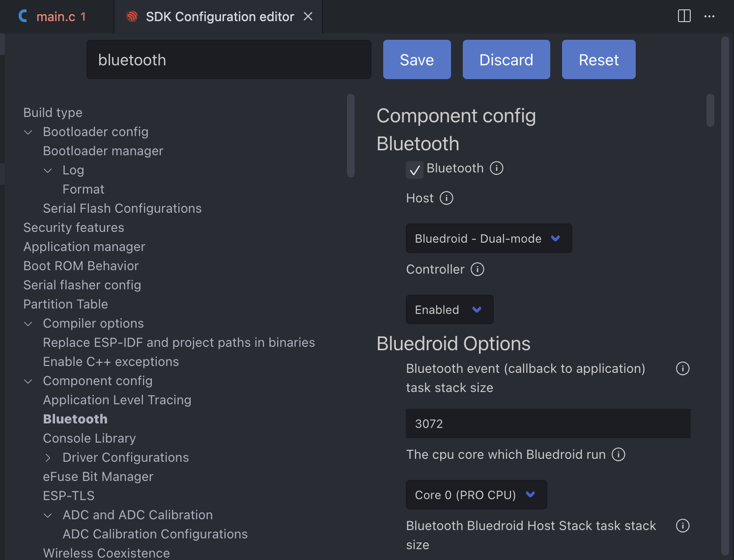The width and height of the screenshot is (734, 560).
Task: Collapse the Compiler options section
Action: [x=28, y=324]
